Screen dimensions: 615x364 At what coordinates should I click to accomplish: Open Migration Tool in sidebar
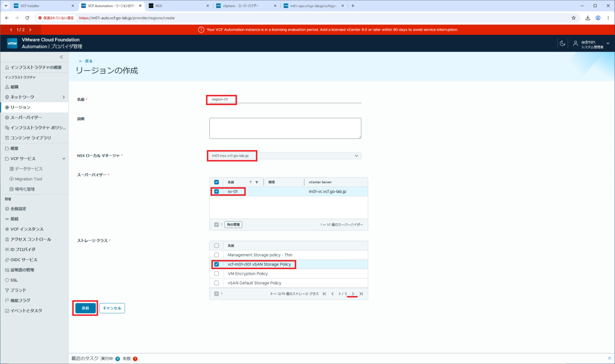coord(28,179)
